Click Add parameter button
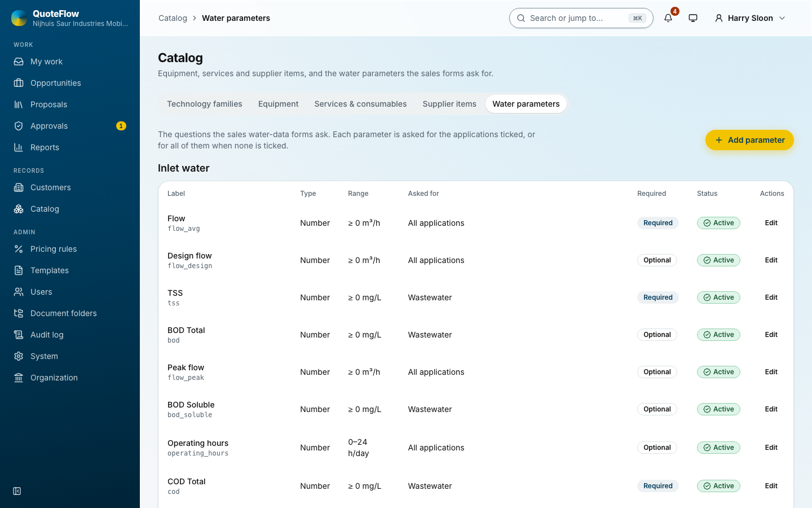Viewport: 812px width, 508px height. click(x=749, y=140)
